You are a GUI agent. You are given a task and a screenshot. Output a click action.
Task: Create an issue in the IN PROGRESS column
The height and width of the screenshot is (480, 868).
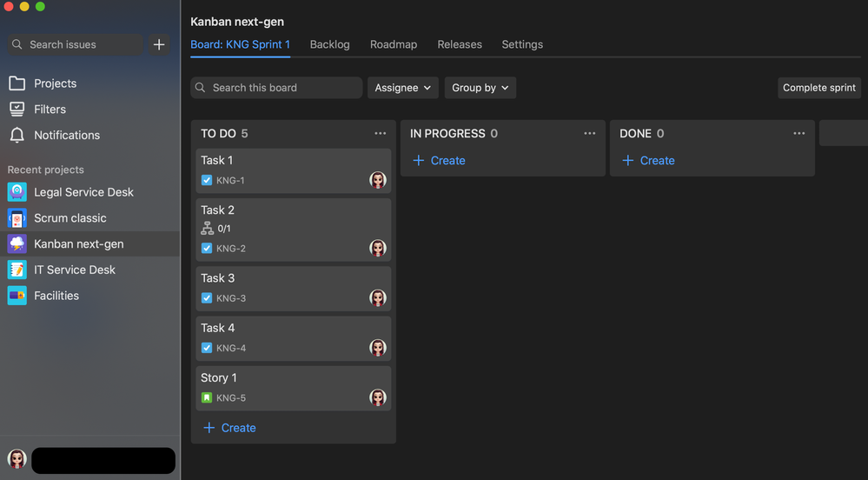[x=439, y=161]
